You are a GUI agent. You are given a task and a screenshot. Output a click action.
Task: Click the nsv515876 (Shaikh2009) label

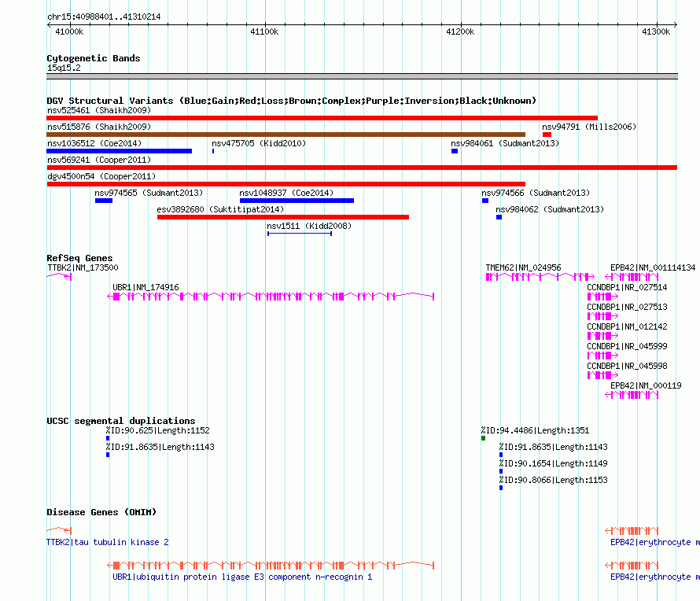(x=99, y=127)
